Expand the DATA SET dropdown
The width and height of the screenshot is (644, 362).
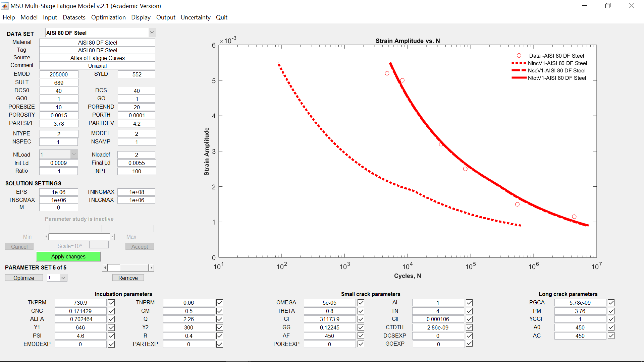coord(152,33)
